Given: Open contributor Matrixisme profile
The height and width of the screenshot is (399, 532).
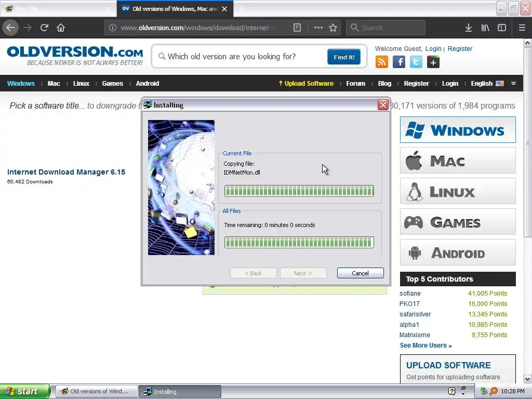Looking at the screenshot, I should tap(415, 335).
